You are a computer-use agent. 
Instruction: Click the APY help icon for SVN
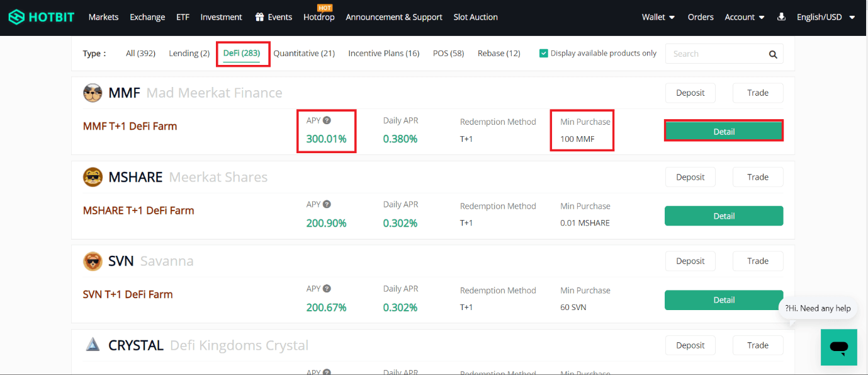(327, 289)
